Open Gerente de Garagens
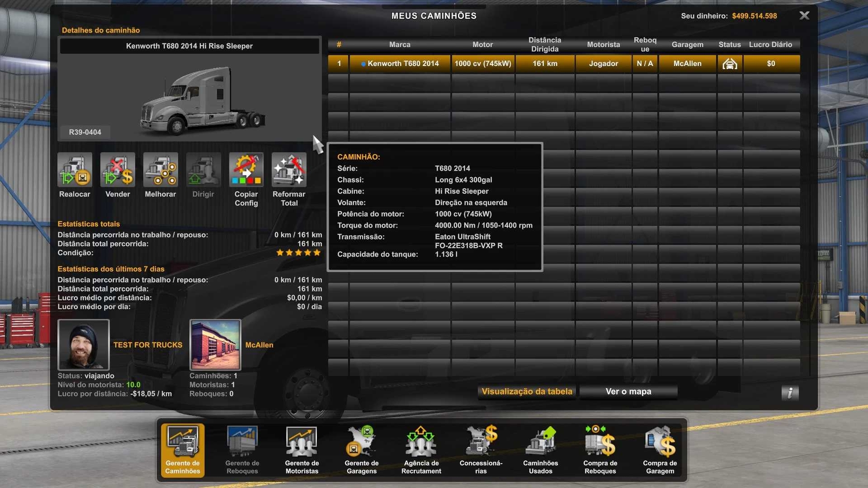Image resolution: width=868 pixels, height=488 pixels. tap(362, 449)
